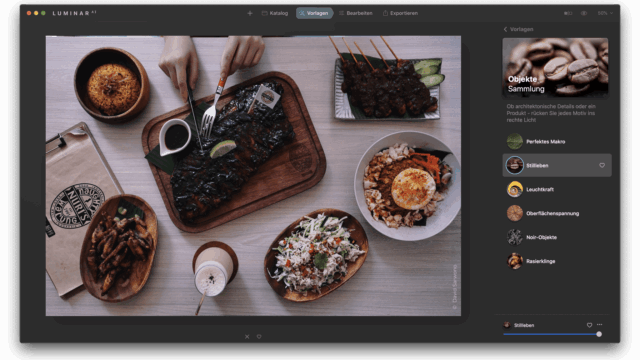Click the X reject icon below photo
Image resolution: width=640 pixels, height=360 pixels.
[x=247, y=337]
